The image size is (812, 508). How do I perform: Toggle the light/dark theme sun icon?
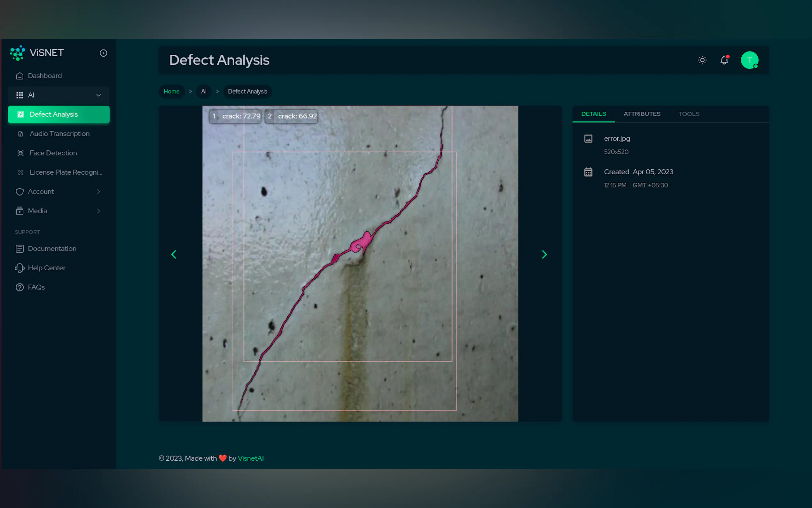pos(702,60)
